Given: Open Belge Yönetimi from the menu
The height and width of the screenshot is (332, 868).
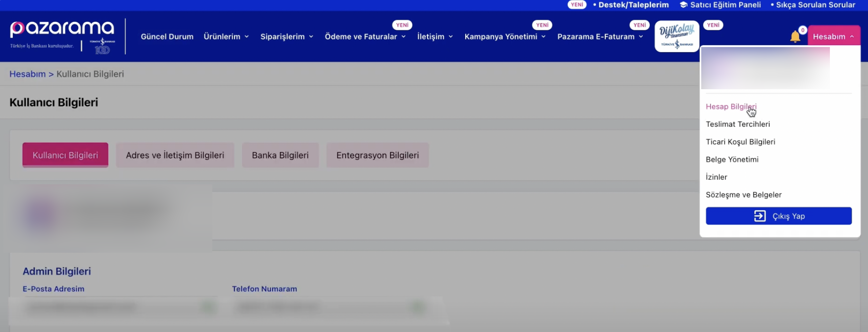Looking at the screenshot, I should click(732, 160).
